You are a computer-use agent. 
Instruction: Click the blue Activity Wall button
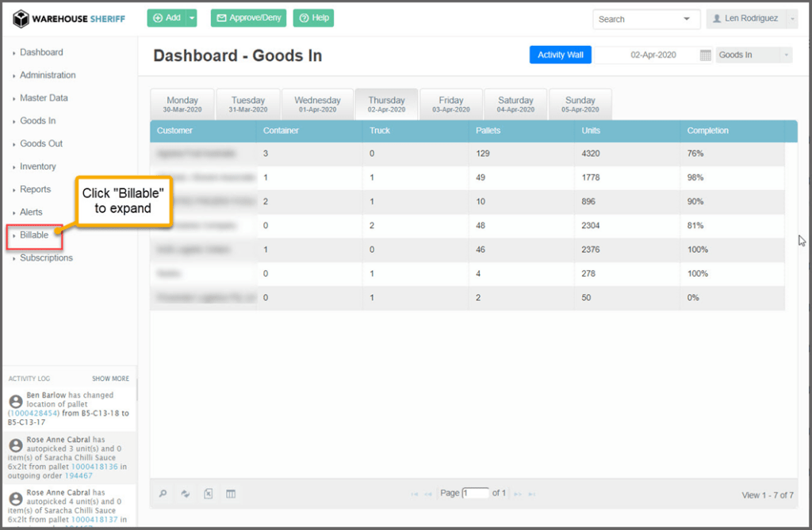(560, 55)
